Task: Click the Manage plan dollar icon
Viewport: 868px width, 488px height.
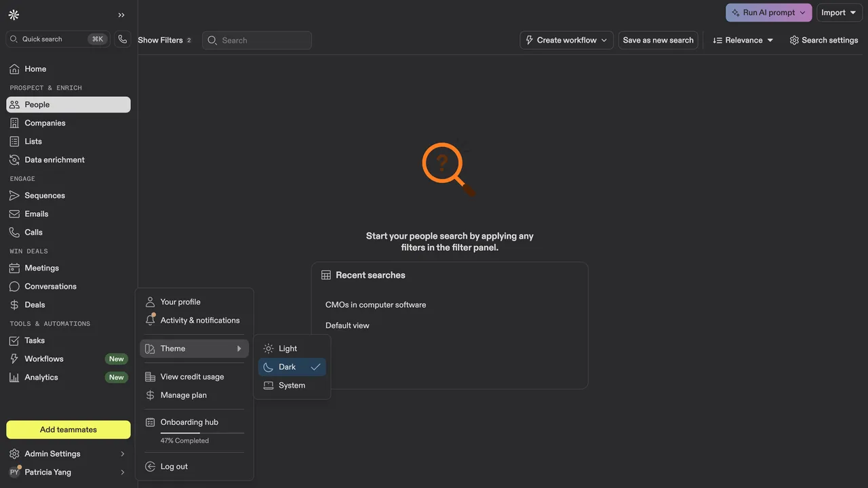Action: tap(151, 396)
